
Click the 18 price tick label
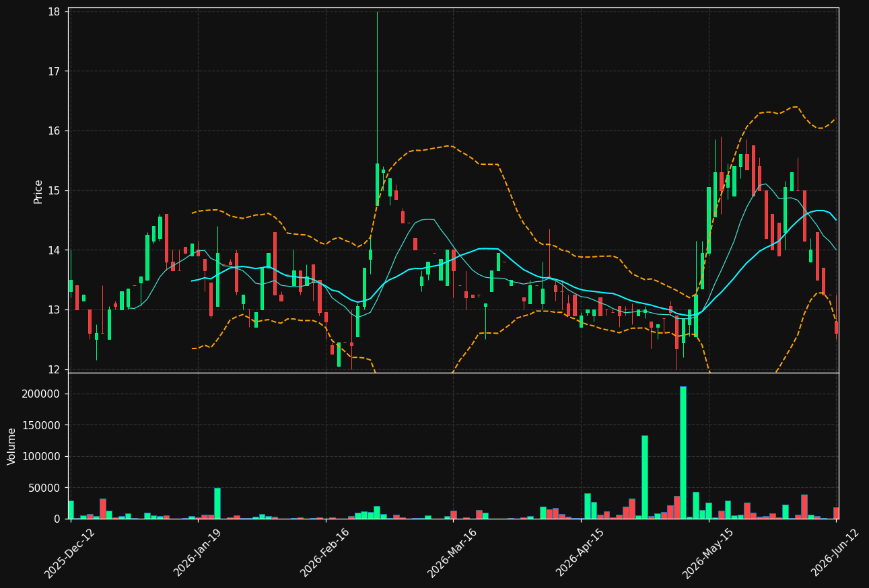pyautogui.click(x=54, y=12)
